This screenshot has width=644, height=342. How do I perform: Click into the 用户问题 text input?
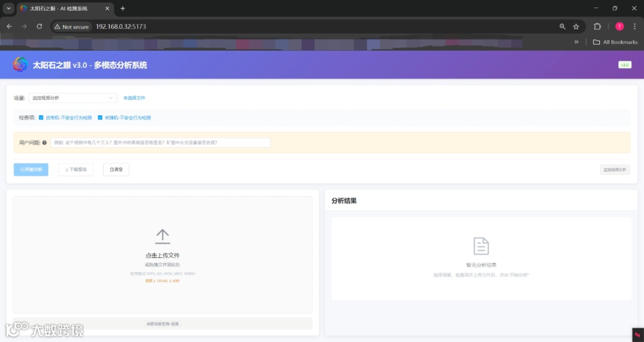pyautogui.click(x=160, y=142)
